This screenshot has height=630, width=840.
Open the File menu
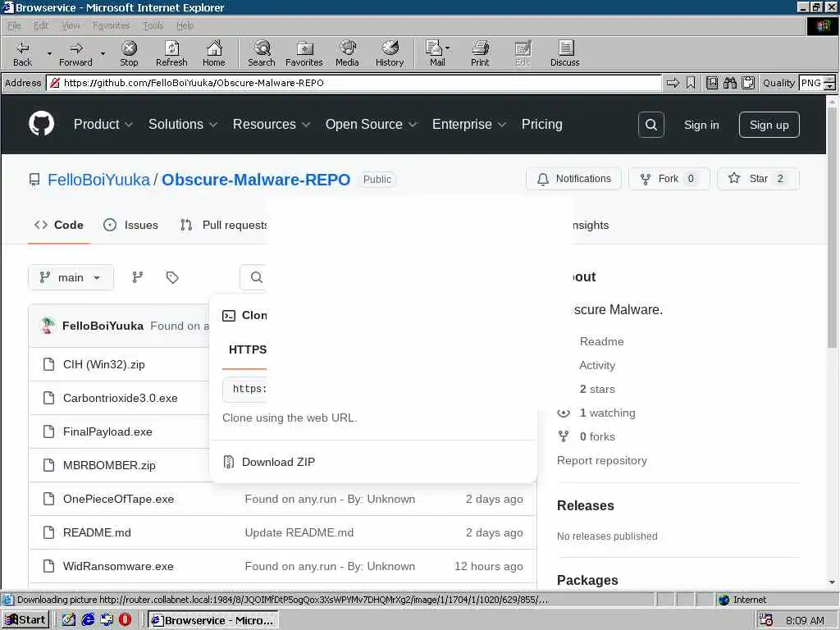14,25
